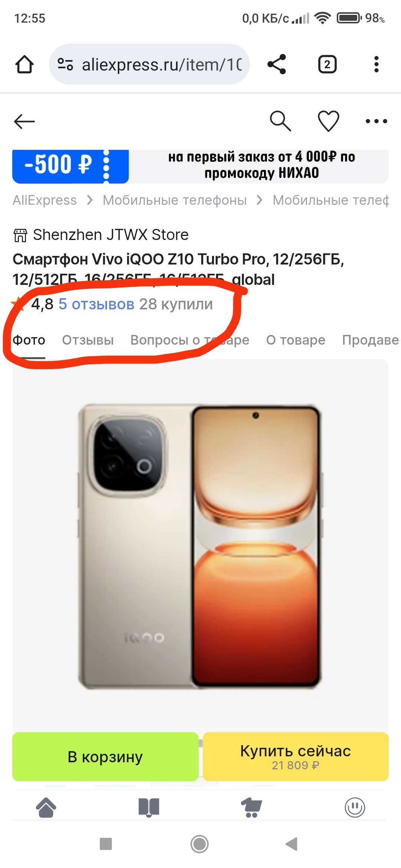This screenshot has width=401, height=868.
Task: Add item to favorites with heart icon
Action: [329, 121]
